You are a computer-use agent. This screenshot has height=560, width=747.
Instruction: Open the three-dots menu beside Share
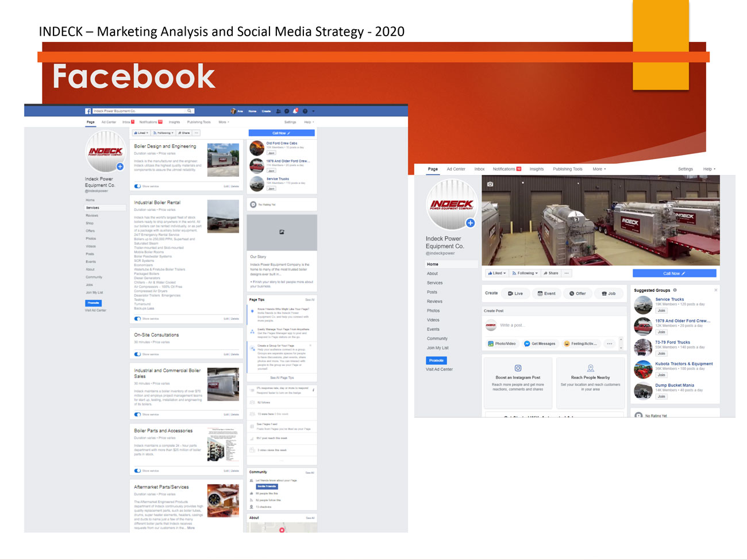click(567, 273)
